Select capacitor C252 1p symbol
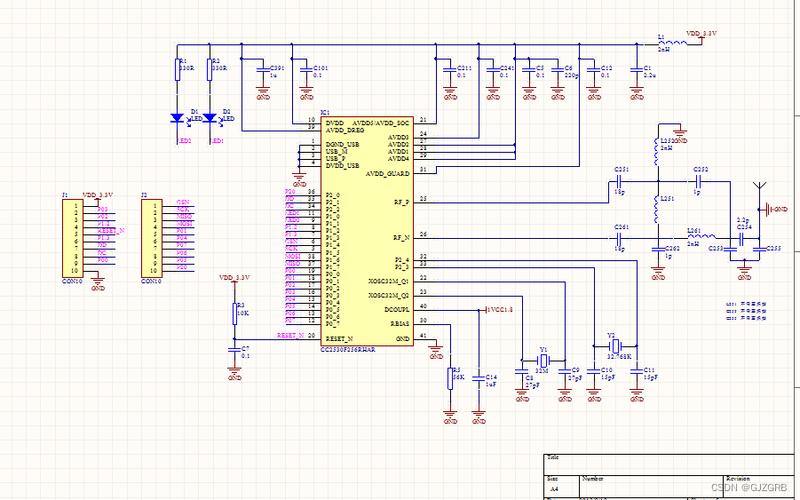 click(699, 181)
